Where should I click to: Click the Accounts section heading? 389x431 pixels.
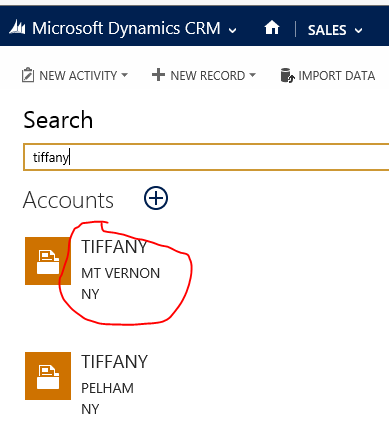[68, 200]
